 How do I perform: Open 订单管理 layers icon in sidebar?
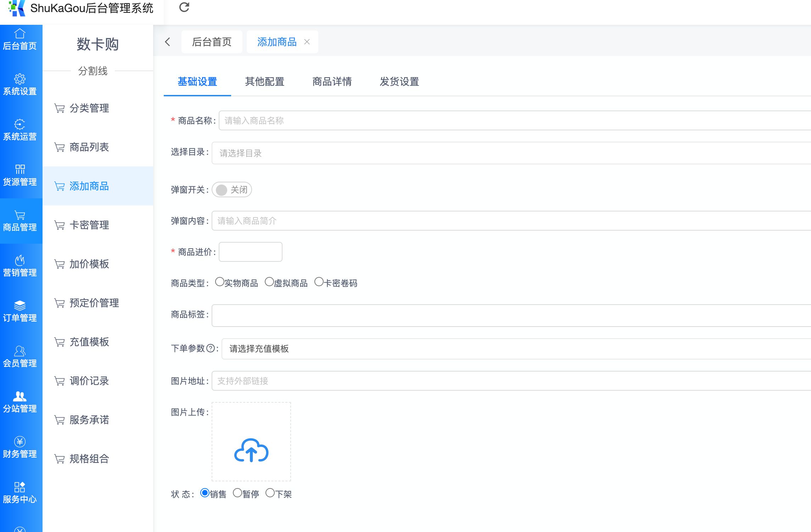[x=20, y=305]
